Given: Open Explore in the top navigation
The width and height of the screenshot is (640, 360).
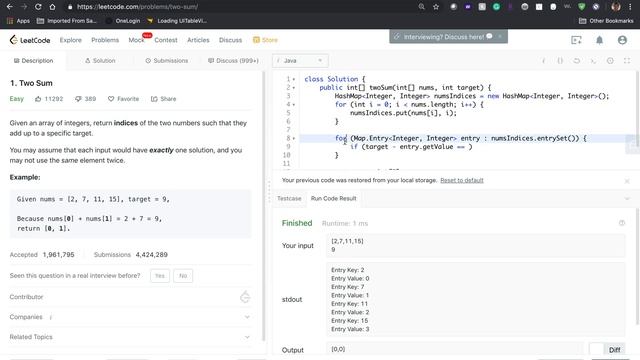Looking at the screenshot, I should tap(71, 40).
